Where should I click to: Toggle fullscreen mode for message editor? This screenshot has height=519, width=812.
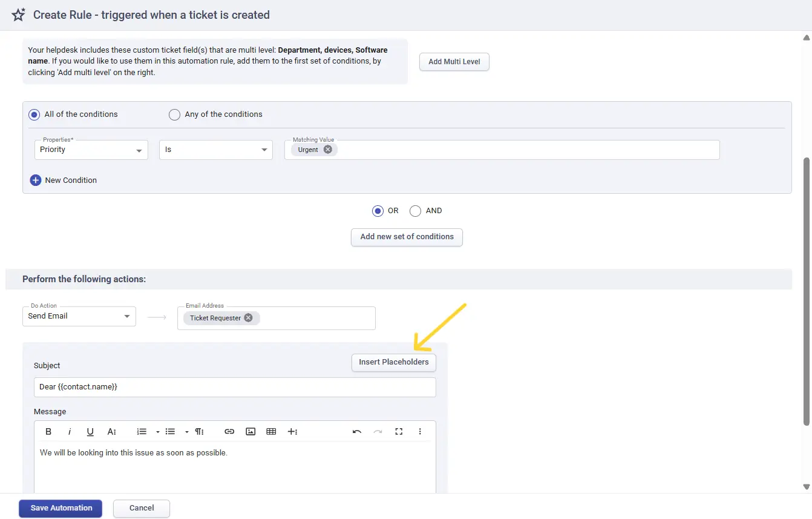click(x=399, y=432)
